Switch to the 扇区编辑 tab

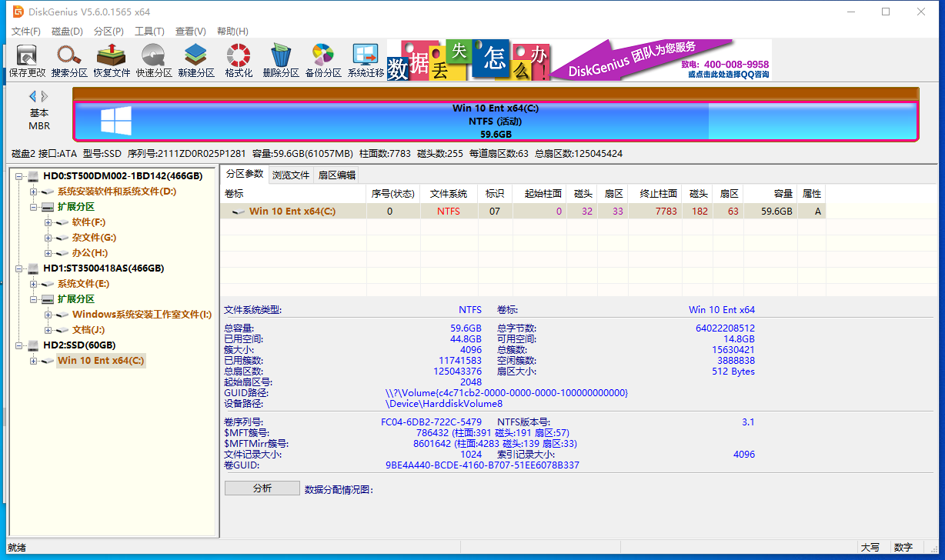(x=337, y=175)
